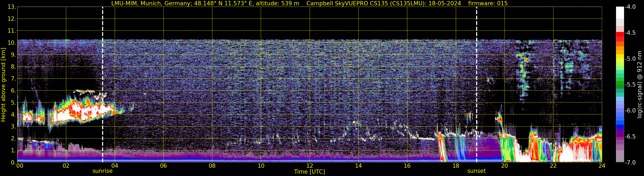
Task: Click the colorbar tick label '-5.5'
Action: click(630, 85)
